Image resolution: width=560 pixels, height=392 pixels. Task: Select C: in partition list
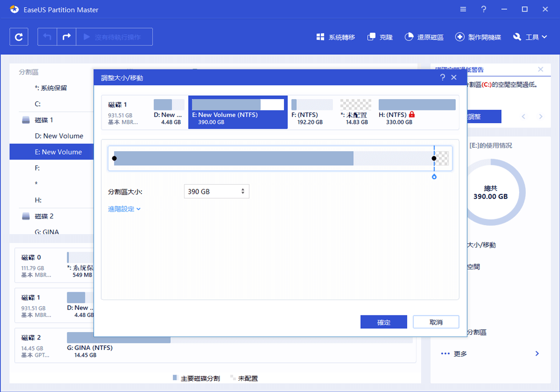tap(38, 104)
